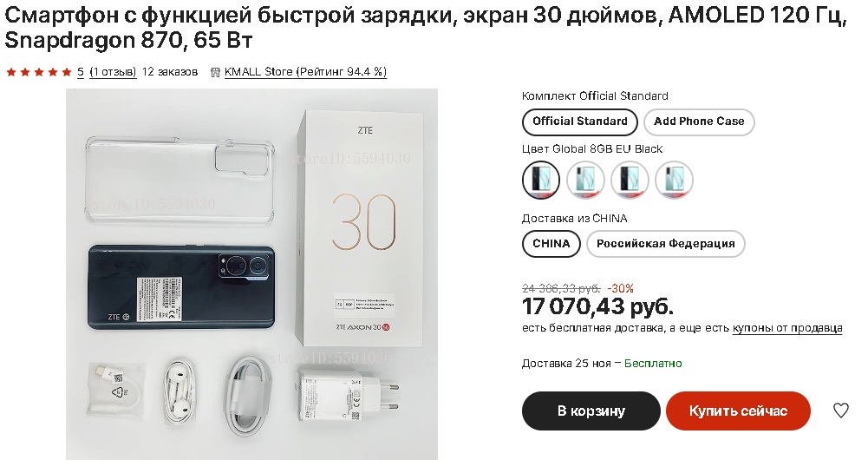Open the купоны от продавца link
The image size is (868, 460).
coord(787,328)
